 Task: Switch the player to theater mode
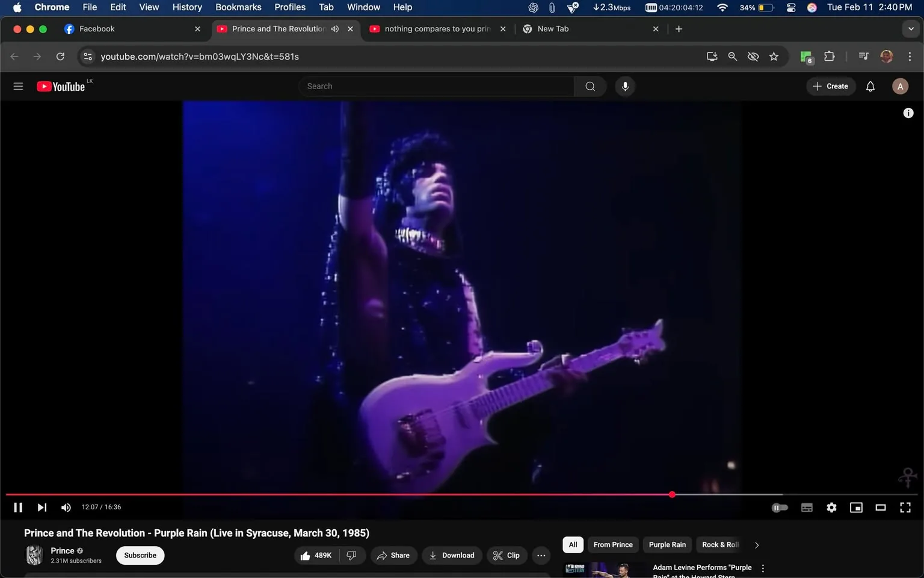(881, 507)
